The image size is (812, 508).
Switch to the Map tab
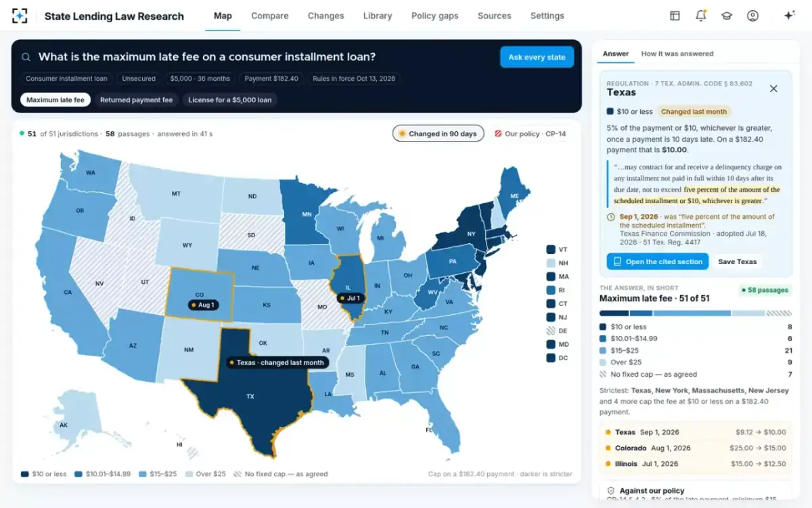(x=223, y=16)
